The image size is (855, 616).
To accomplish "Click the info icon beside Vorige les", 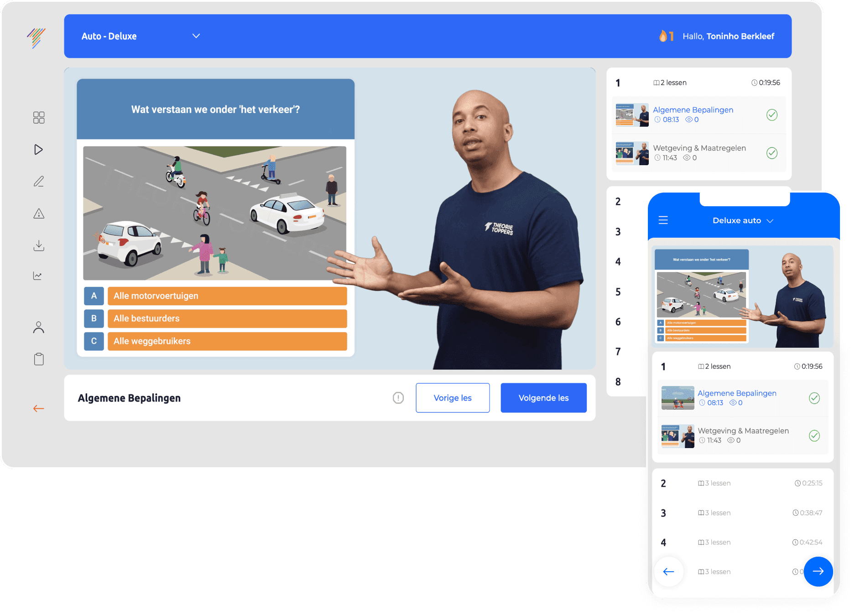I will 398,398.
